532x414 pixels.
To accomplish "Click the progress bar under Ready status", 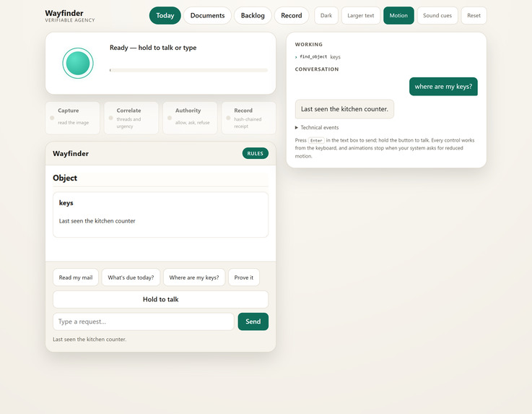I will [188, 70].
